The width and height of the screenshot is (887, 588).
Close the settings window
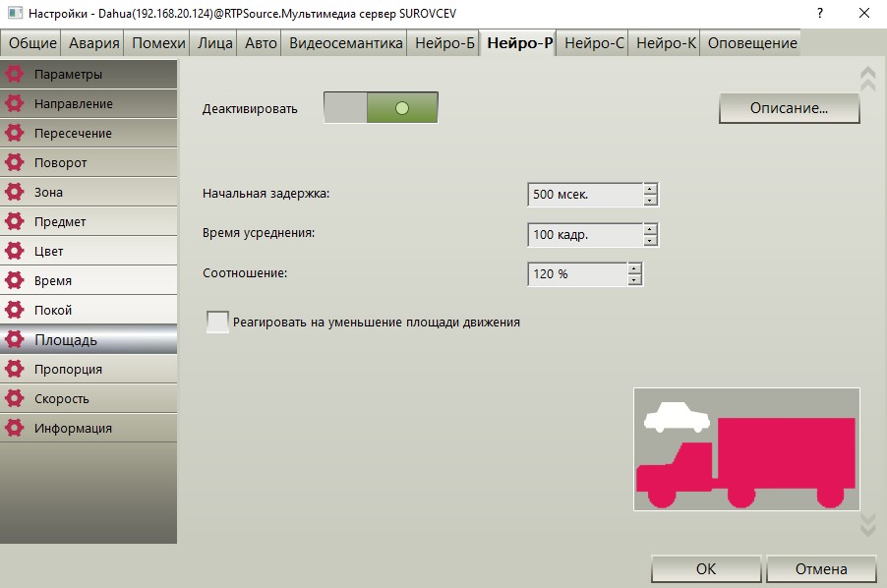(x=864, y=13)
